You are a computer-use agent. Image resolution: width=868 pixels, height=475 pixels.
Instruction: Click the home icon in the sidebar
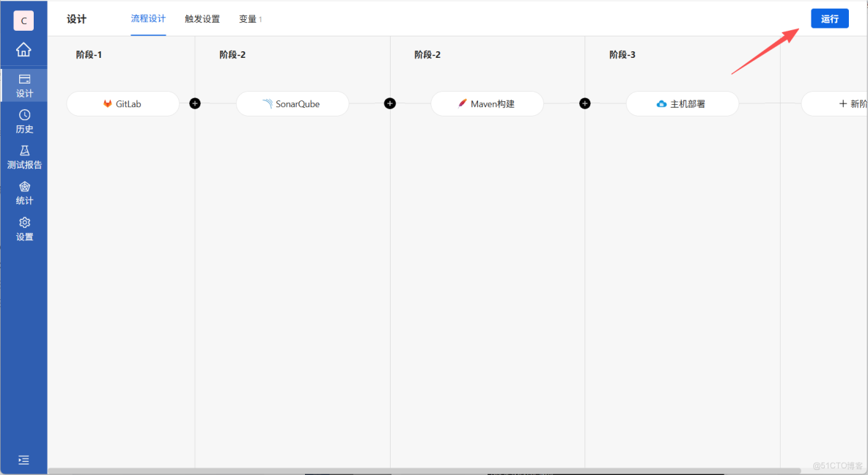(x=24, y=50)
